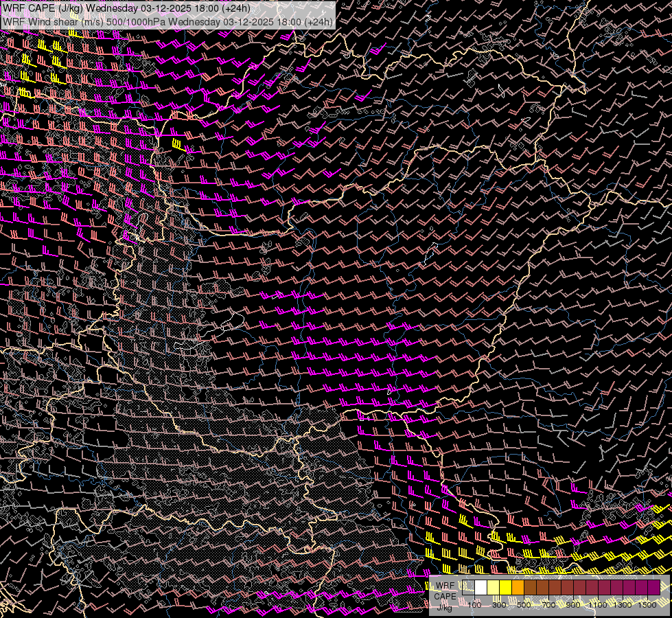Select the bright yellow legend swatch
The image size is (672, 618).
[x=506, y=587]
